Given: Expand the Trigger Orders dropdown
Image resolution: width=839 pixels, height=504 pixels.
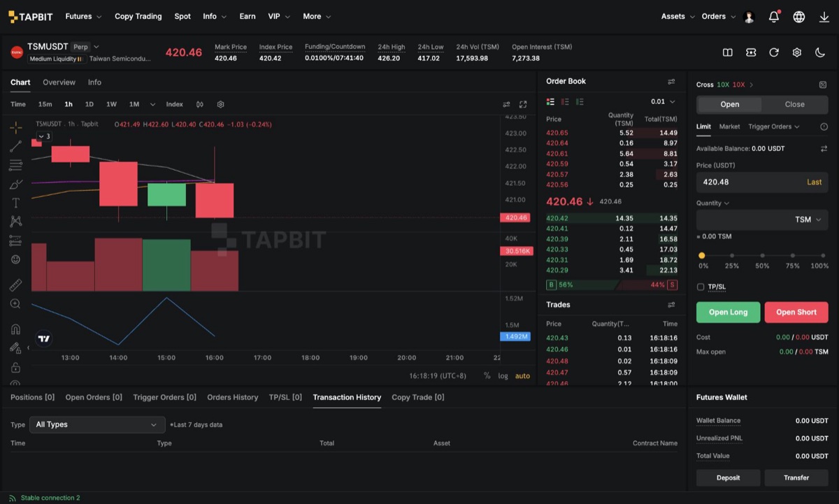Looking at the screenshot, I should pyautogui.click(x=774, y=127).
